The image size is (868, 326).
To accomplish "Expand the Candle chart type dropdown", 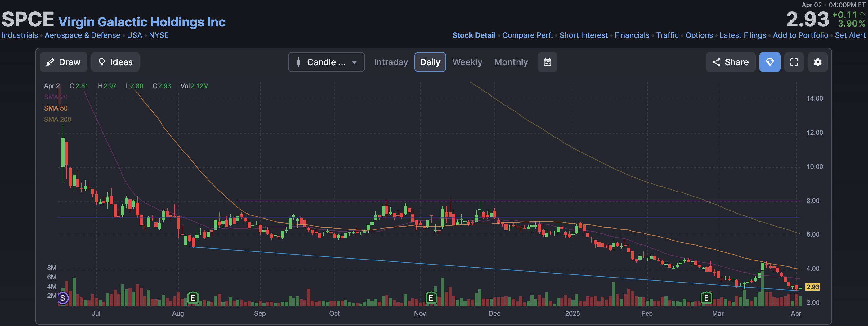I will [326, 62].
